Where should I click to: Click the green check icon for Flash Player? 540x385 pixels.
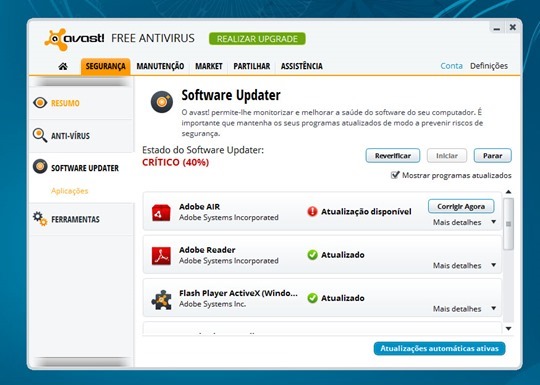click(x=312, y=298)
